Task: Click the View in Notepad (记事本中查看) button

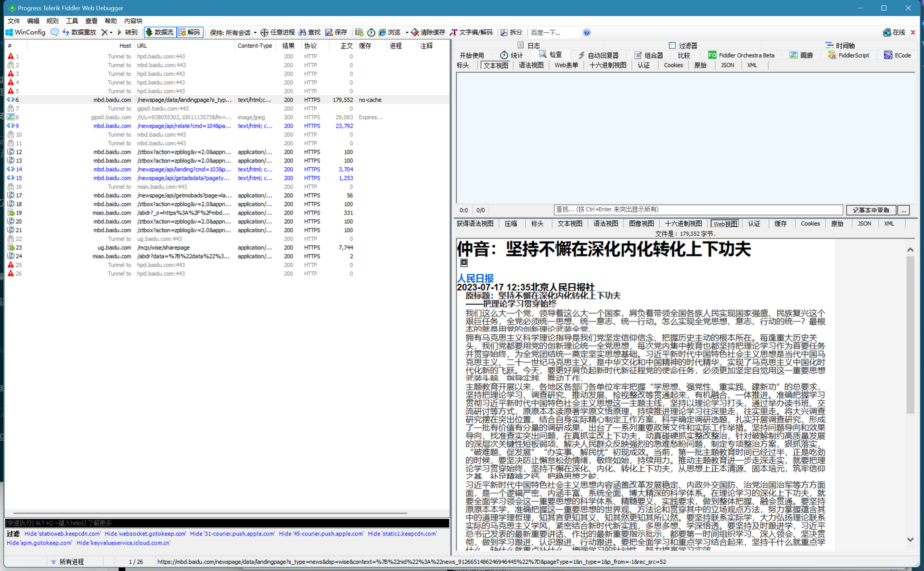Action: click(871, 210)
